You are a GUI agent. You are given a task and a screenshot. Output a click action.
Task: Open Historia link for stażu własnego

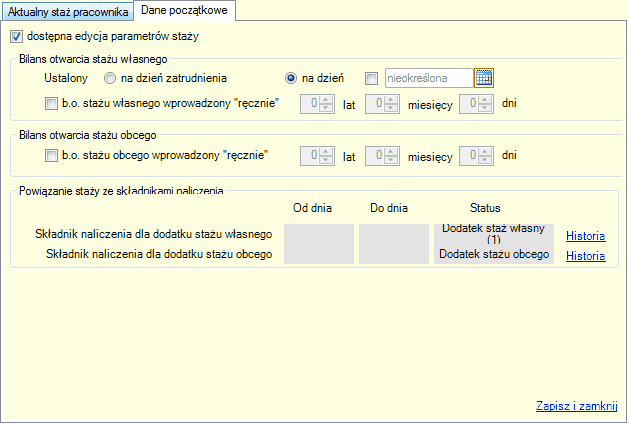pyautogui.click(x=585, y=236)
